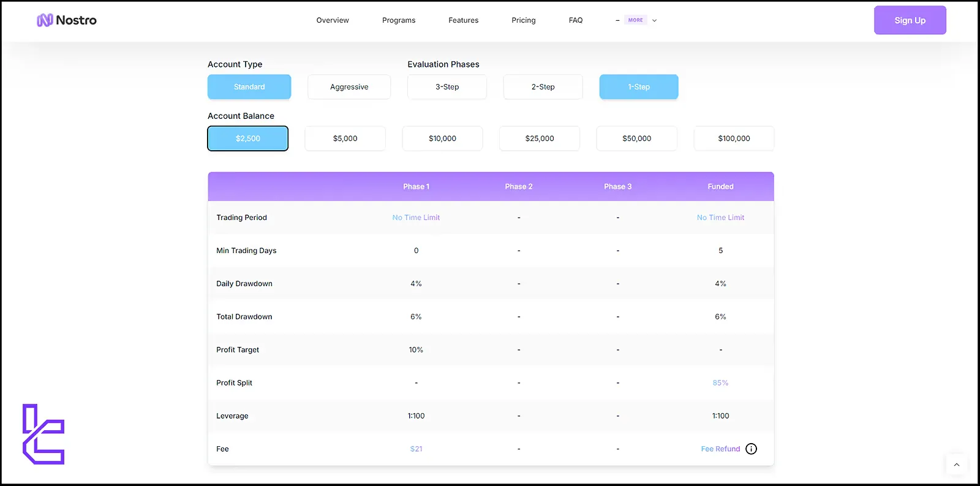
Task: Click the Account Balance heading
Action: pyautogui.click(x=241, y=116)
